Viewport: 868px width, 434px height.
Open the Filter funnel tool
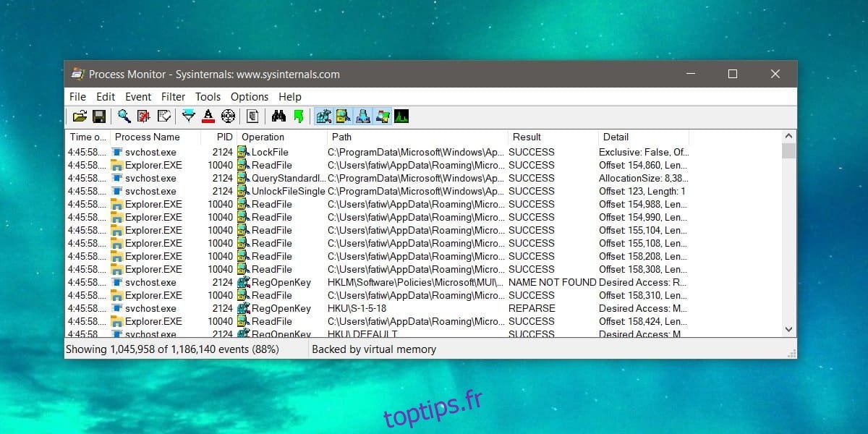[189, 116]
